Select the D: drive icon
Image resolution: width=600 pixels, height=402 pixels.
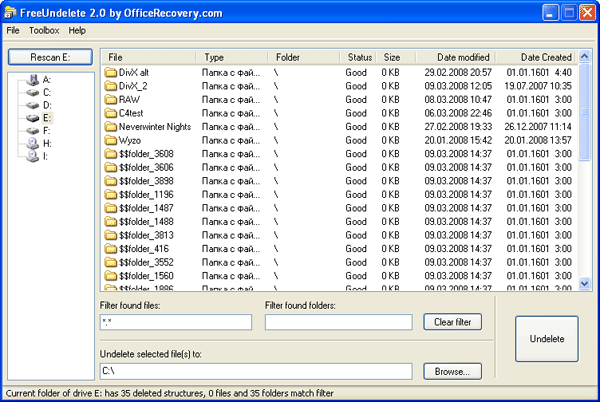coord(33,105)
